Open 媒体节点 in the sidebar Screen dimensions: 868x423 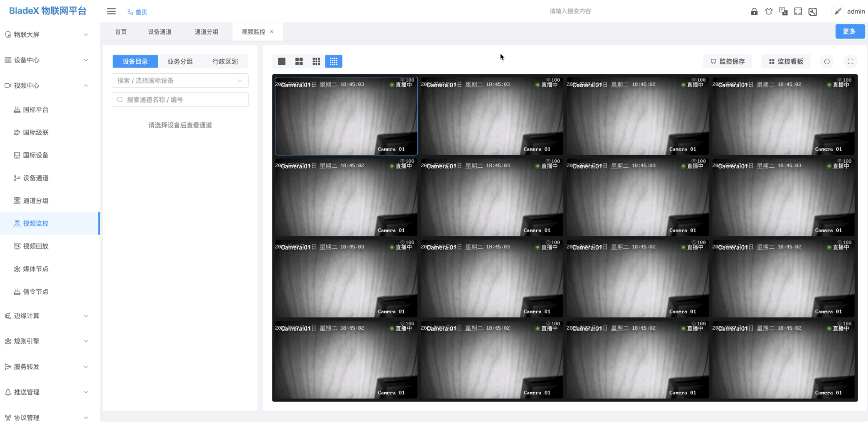click(50, 269)
